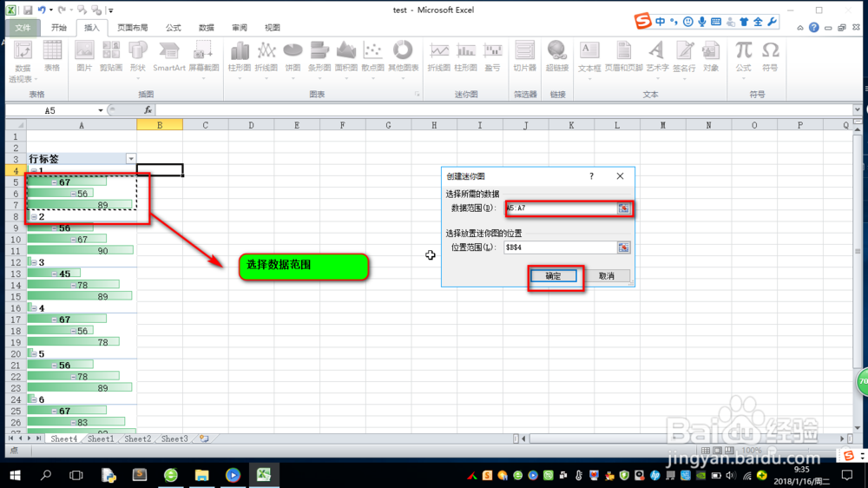Switch to the Page Layout tab
The height and width of the screenshot is (488, 868).
coord(132,27)
